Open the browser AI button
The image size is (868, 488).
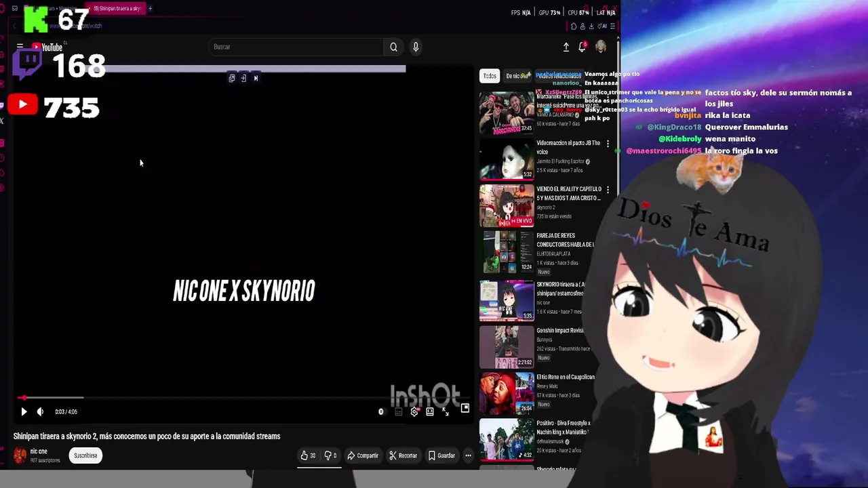[603, 26]
